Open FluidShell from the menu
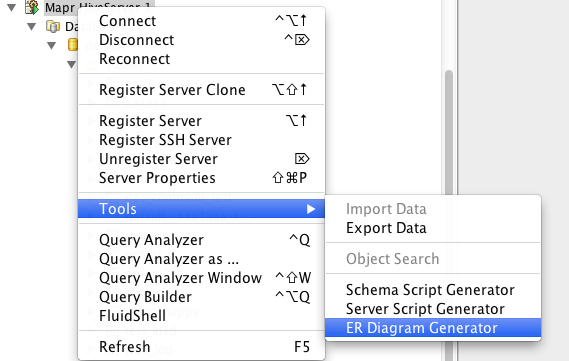 click(201, 316)
